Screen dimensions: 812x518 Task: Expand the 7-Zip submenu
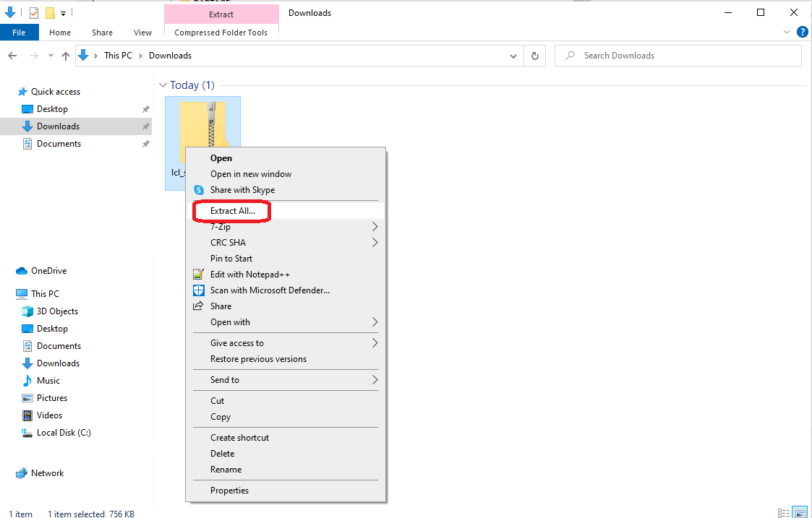coord(221,226)
